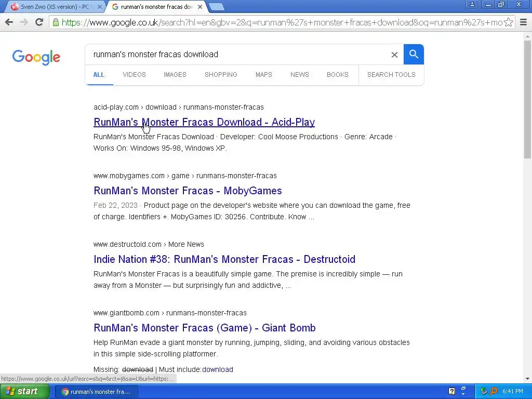This screenshot has height=399, width=532.
Task: Select the ALL search filter
Action: 99,75
